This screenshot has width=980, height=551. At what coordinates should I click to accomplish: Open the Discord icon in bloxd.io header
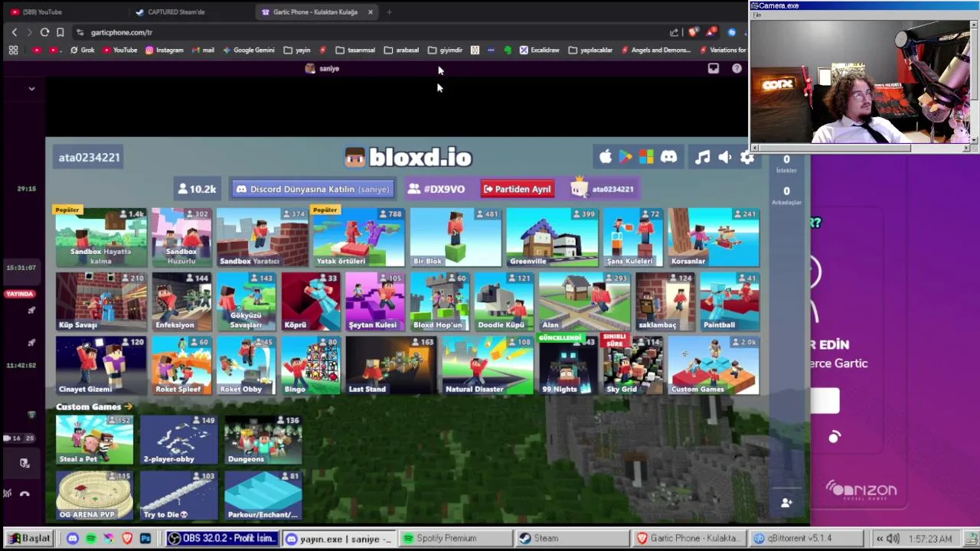click(x=669, y=157)
